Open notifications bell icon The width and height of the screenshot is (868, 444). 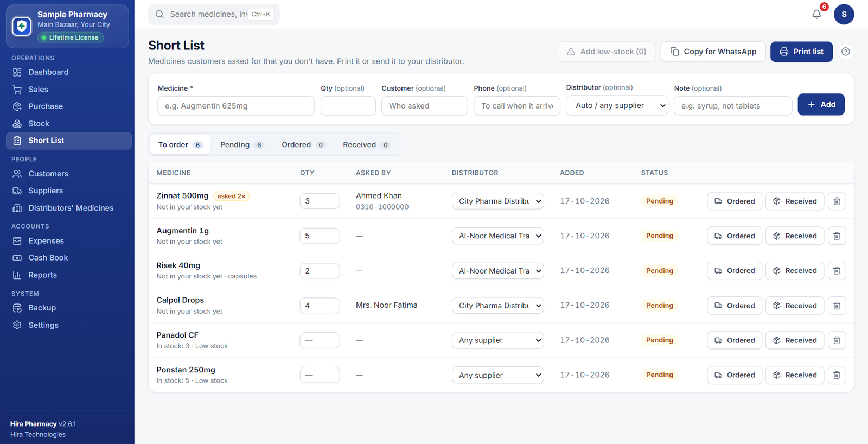point(816,14)
